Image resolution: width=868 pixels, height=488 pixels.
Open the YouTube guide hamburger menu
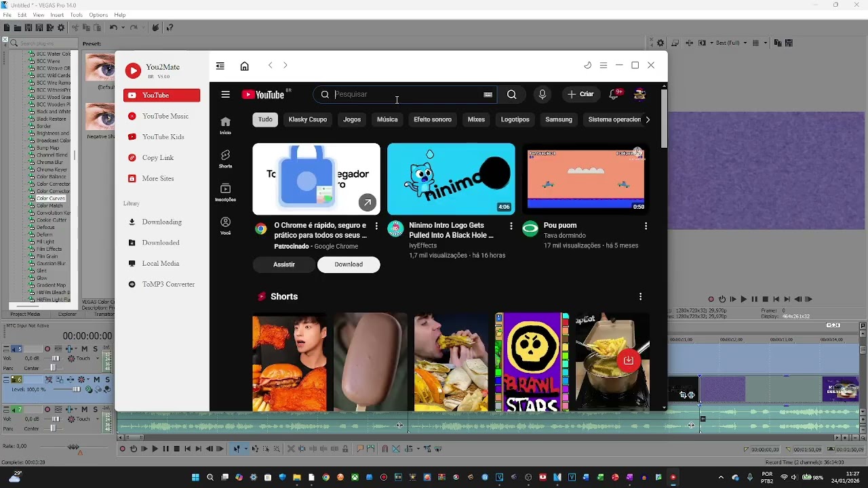tap(225, 94)
